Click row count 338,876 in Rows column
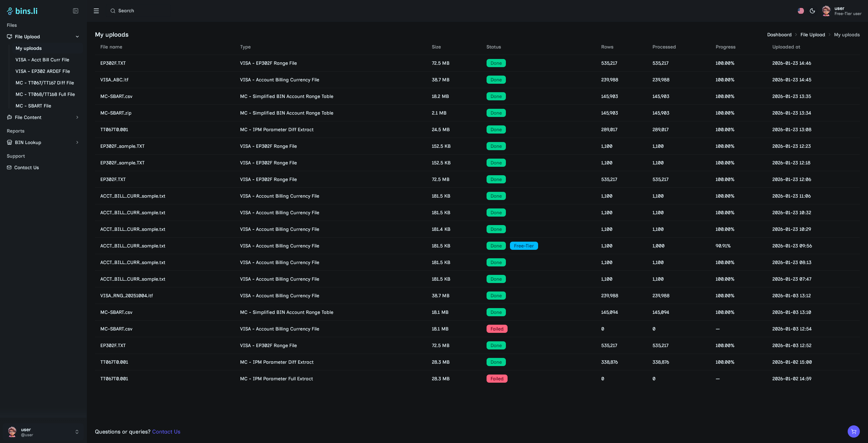The width and height of the screenshot is (868, 443). tap(609, 362)
